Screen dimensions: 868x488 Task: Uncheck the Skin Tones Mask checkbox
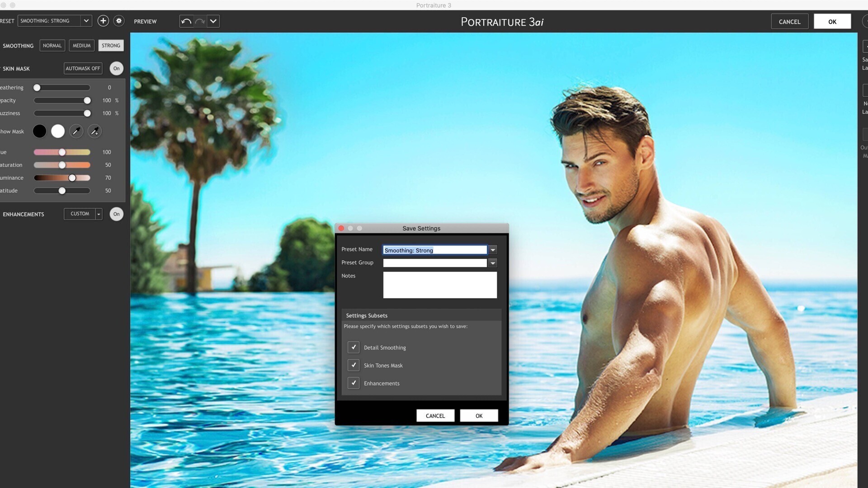[354, 365]
